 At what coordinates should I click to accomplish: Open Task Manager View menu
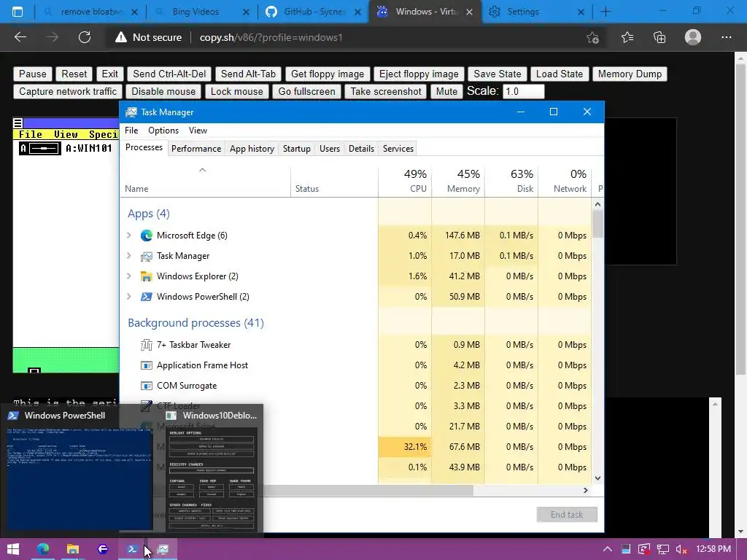pos(198,131)
